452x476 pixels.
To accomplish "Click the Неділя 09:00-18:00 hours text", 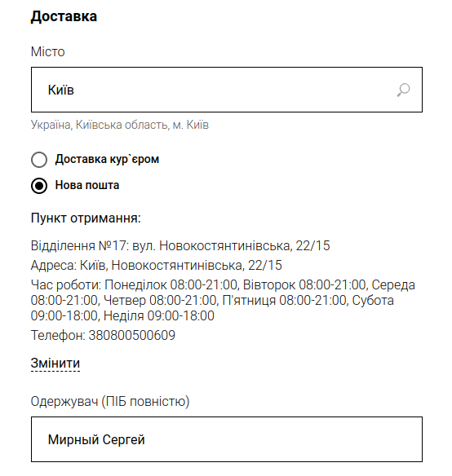I will (x=159, y=316).
